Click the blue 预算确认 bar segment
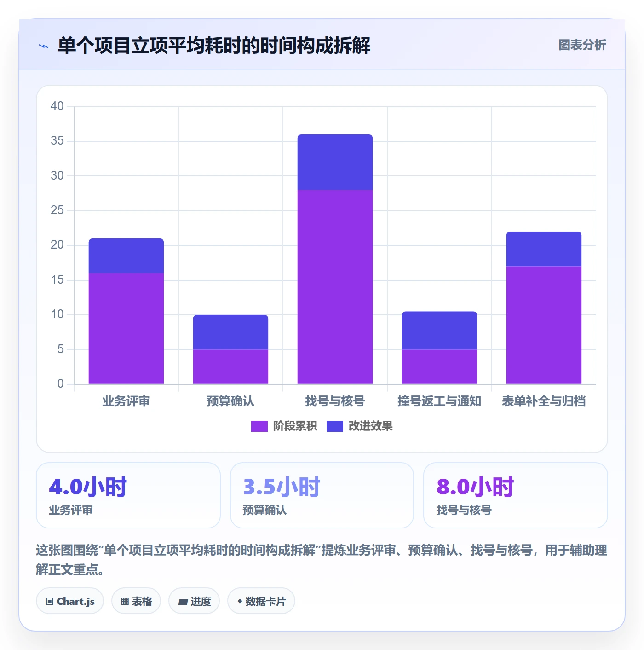644x650 pixels. [230, 332]
